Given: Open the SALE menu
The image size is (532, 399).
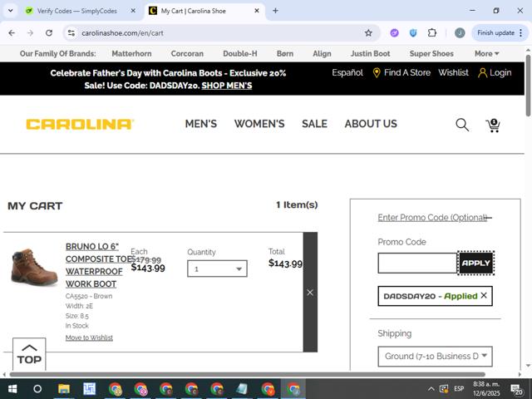Looking at the screenshot, I should pyautogui.click(x=314, y=124).
